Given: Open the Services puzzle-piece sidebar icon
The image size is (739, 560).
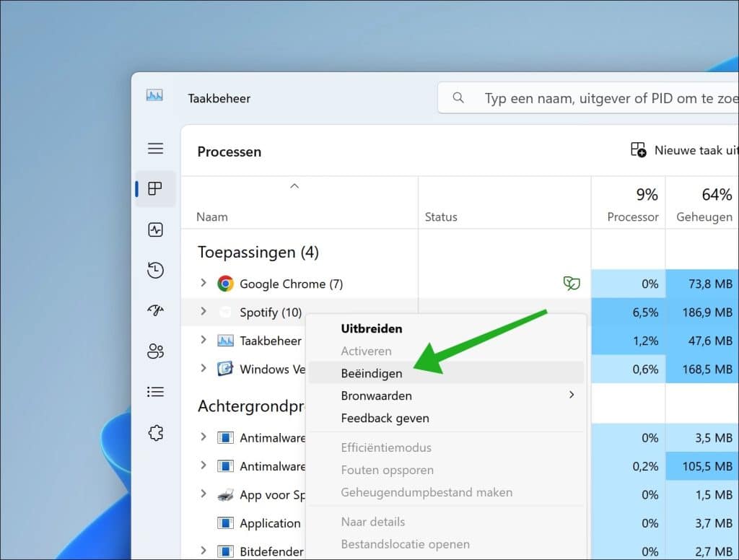Looking at the screenshot, I should tap(156, 433).
